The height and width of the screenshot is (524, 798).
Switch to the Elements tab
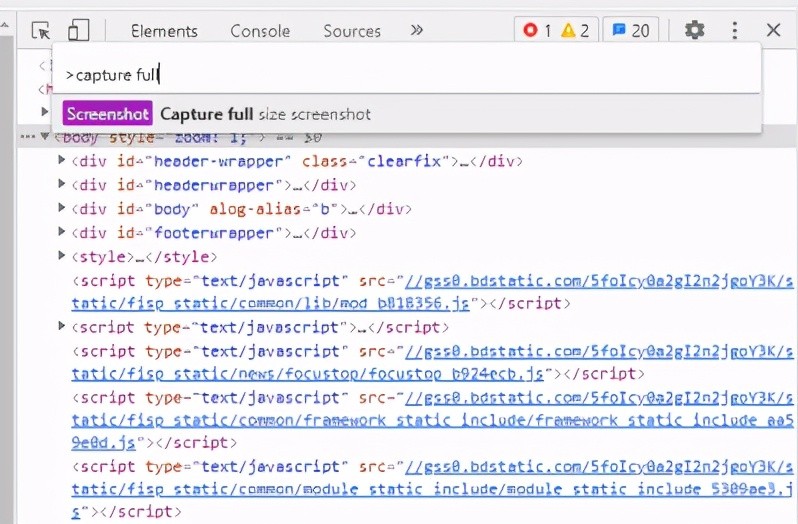(164, 31)
